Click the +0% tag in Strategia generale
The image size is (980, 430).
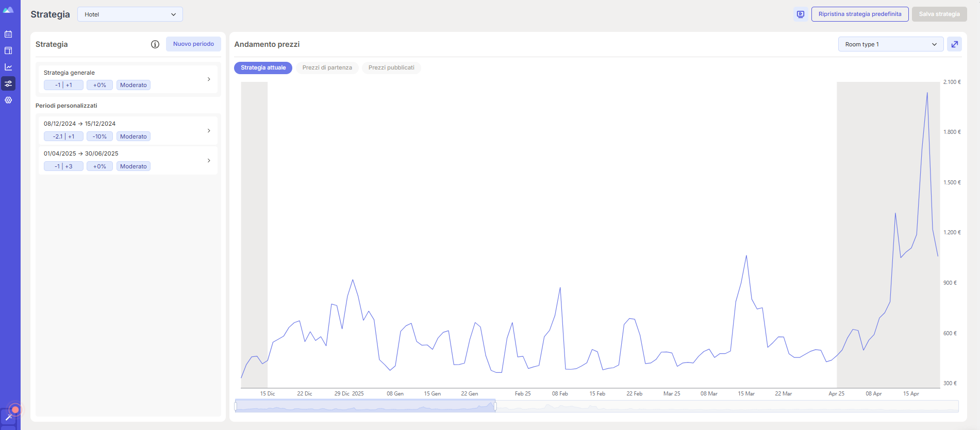tap(99, 85)
